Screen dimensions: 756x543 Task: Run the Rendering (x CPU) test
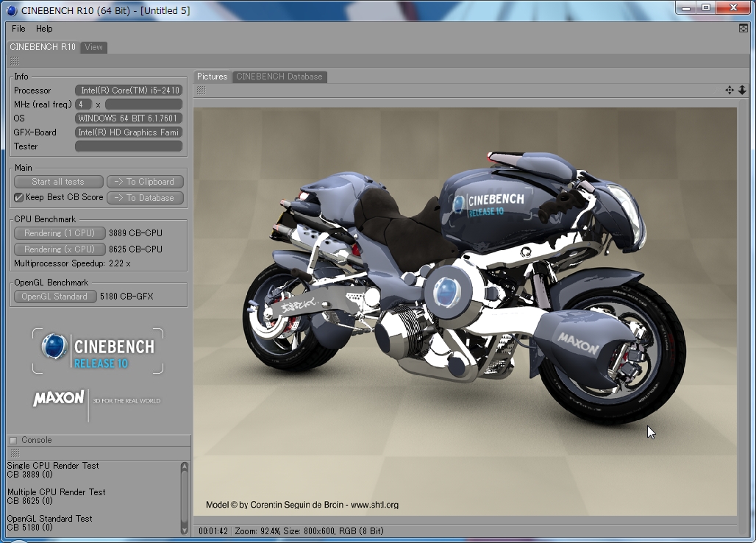click(x=60, y=249)
